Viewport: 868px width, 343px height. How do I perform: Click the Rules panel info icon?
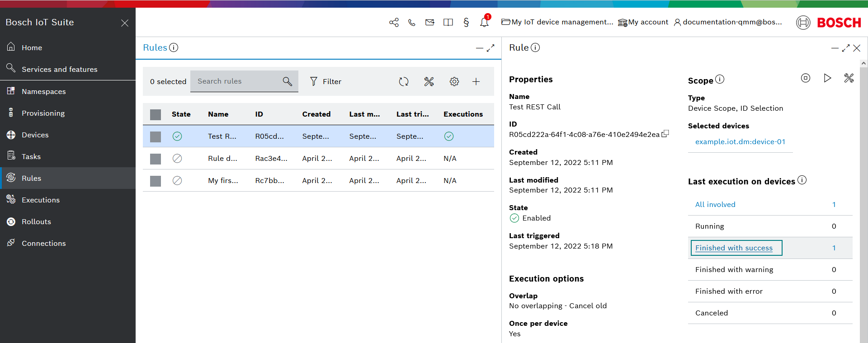pyautogui.click(x=174, y=47)
